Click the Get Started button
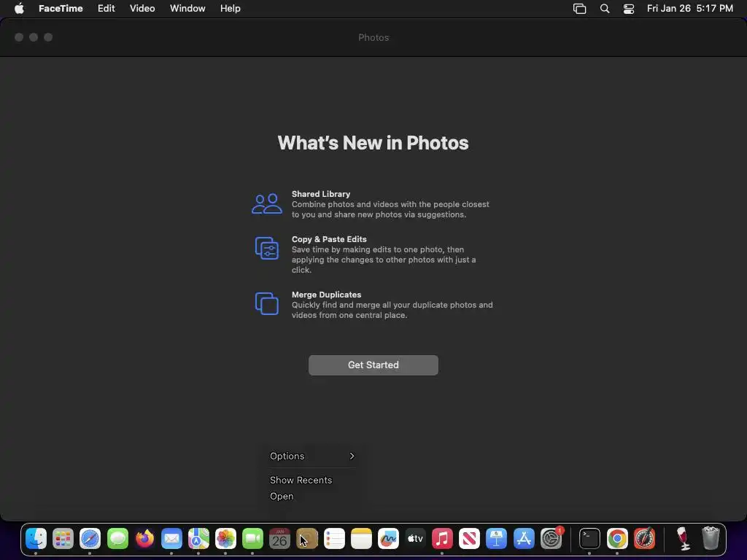Image resolution: width=747 pixels, height=560 pixels. 373,365
